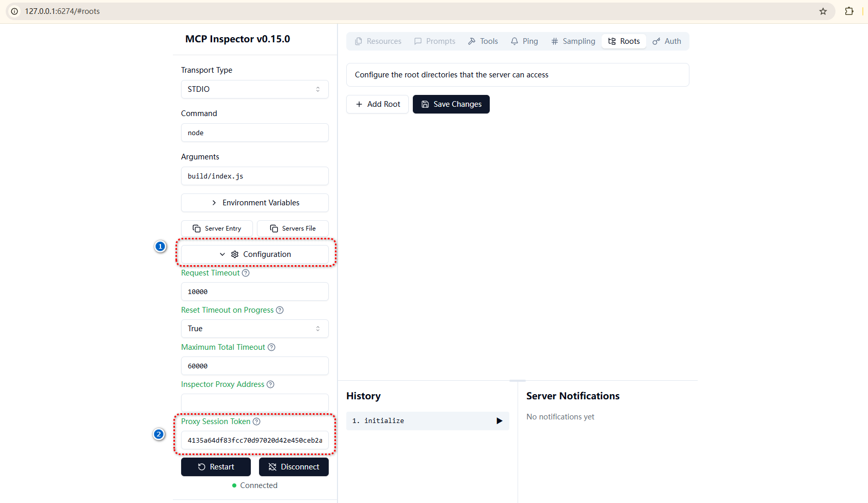This screenshot has width=868, height=503.
Task: Click the Add Root button
Action: pyautogui.click(x=377, y=104)
